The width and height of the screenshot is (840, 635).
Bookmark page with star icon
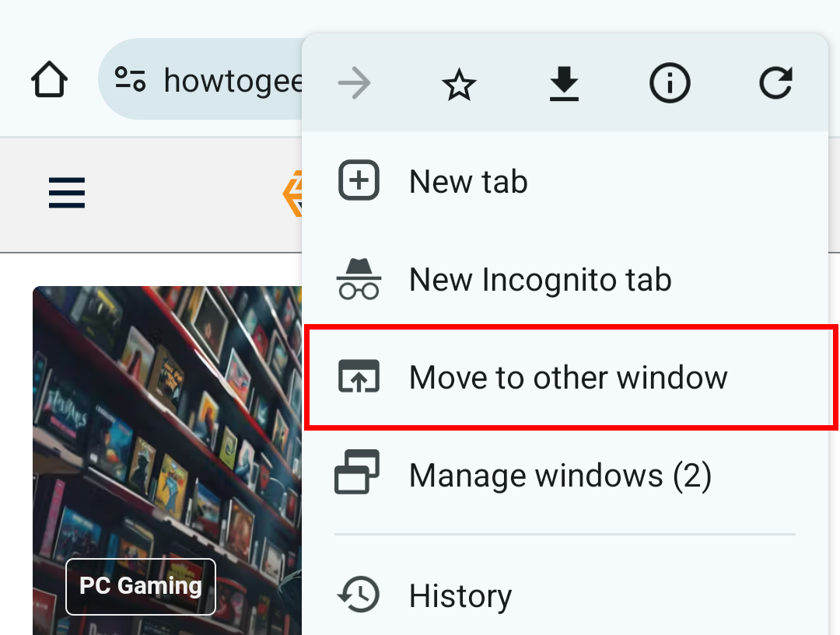459,83
